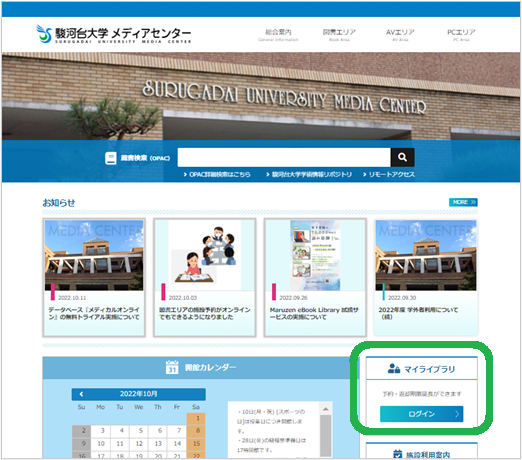Viewport: 522px width, 460px height.
Task: Open the リモートアクセス link
Action: coord(389,174)
